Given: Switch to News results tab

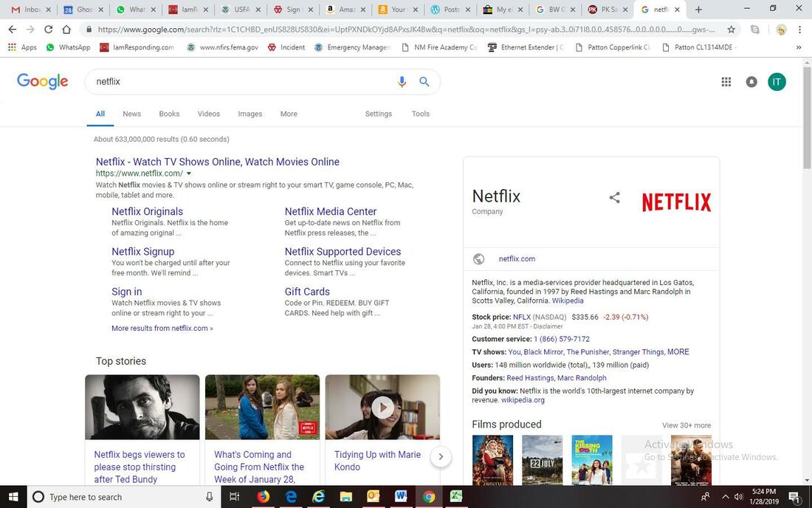Looking at the screenshot, I should [x=131, y=114].
